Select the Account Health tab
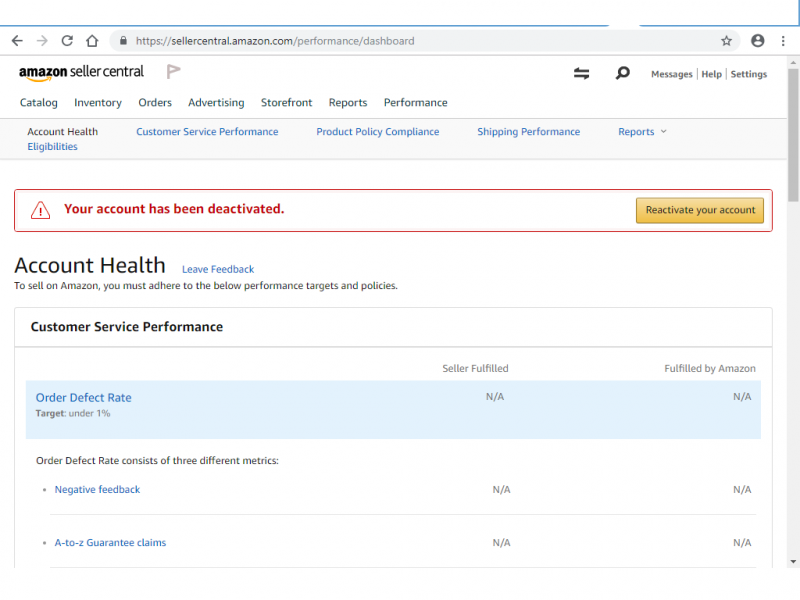Viewport: 800px width, 600px height. click(x=63, y=132)
